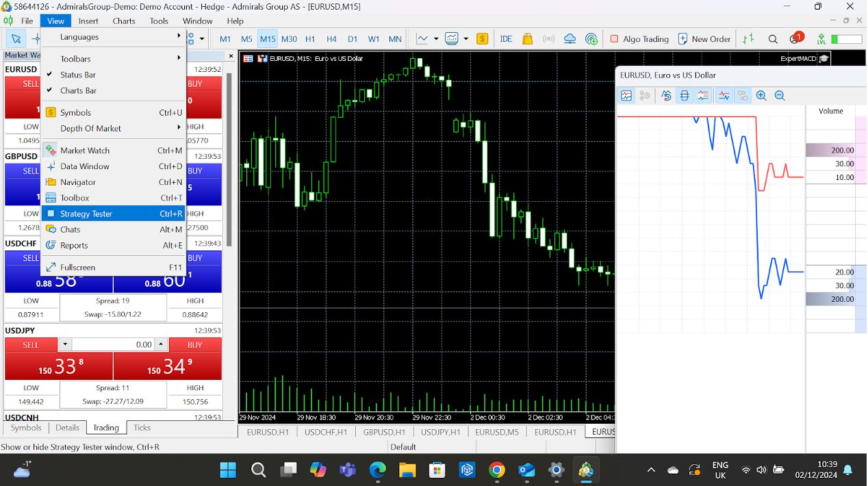Close the Market Watch panel
Screen dimensions: 868x486
pos(231,55)
